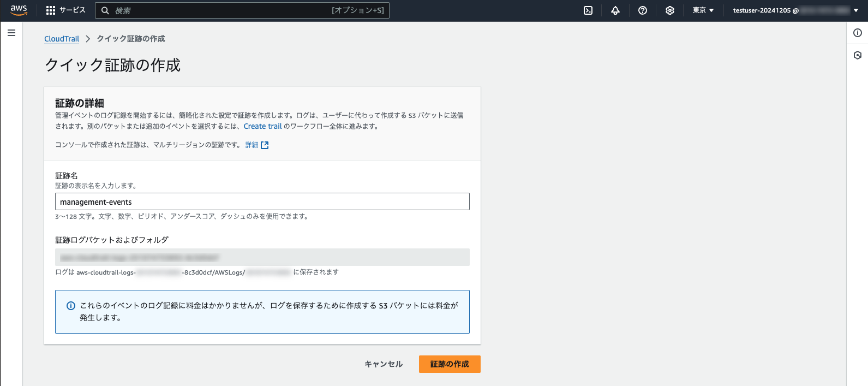Open the CloudShell terminal icon

(x=588, y=10)
